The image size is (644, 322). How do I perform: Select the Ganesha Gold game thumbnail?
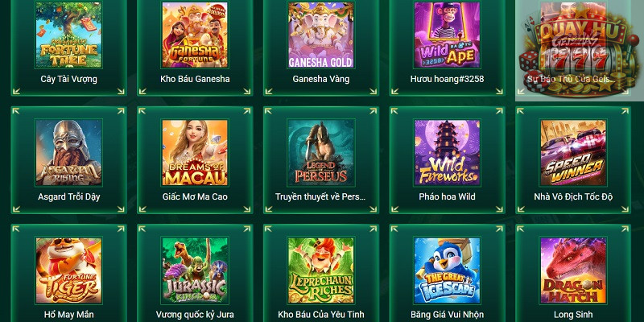pos(320,35)
